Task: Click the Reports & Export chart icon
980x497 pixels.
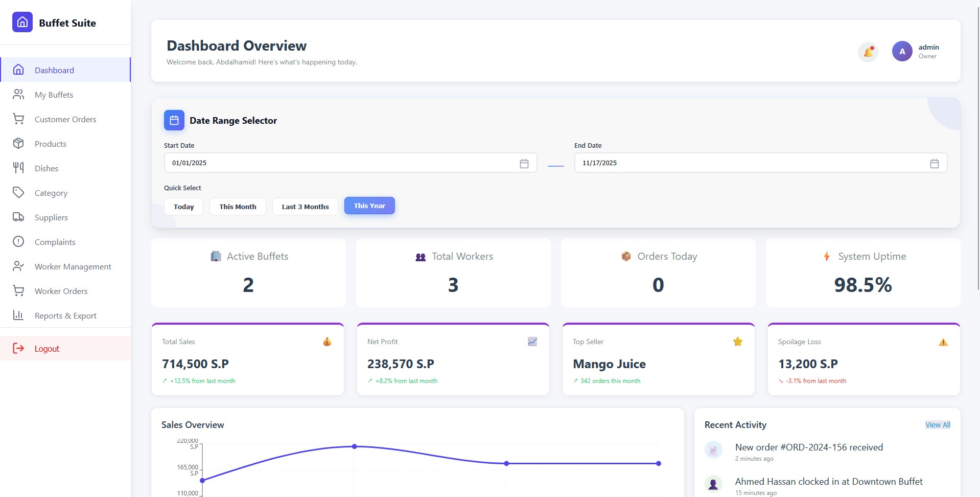Action: (18, 315)
